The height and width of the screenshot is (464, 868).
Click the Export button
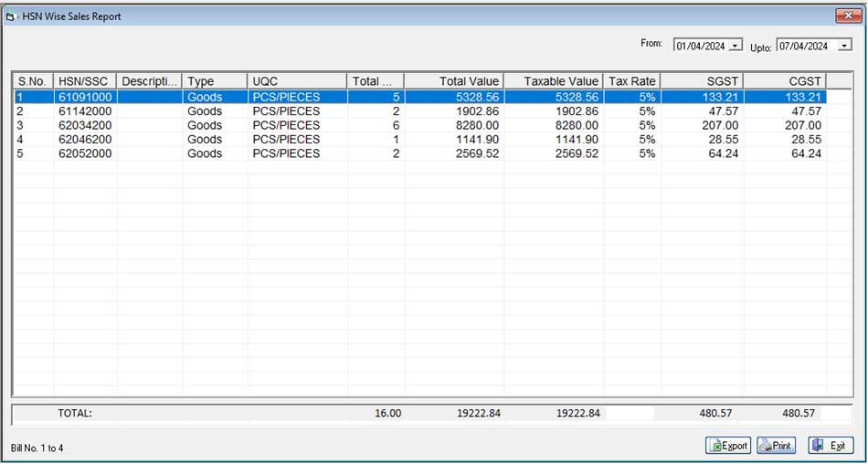pos(728,446)
